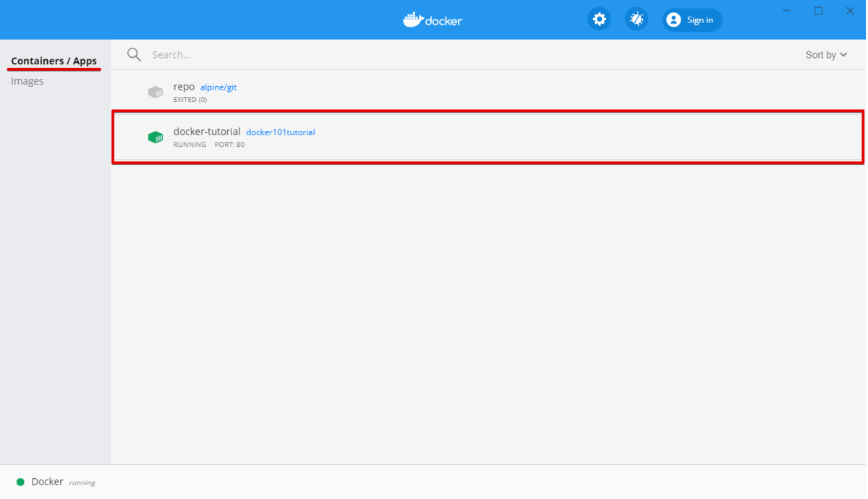Click the Docker whale logo
This screenshot has height=499, width=868.
click(x=433, y=20)
